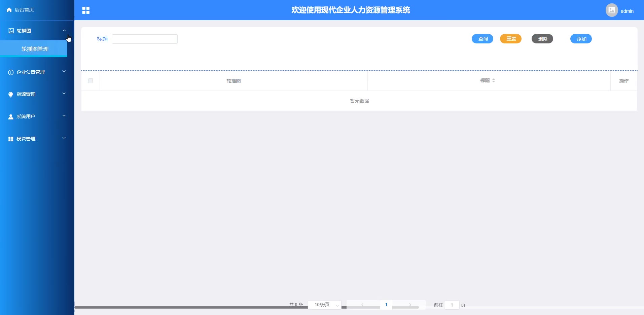644x315 pixels.
Task: Click the picture icon beside 轮播图
Action: coord(11,31)
